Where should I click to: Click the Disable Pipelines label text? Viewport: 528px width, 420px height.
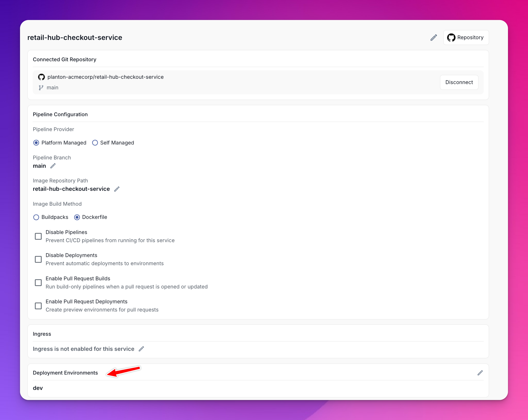[x=66, y=232]
